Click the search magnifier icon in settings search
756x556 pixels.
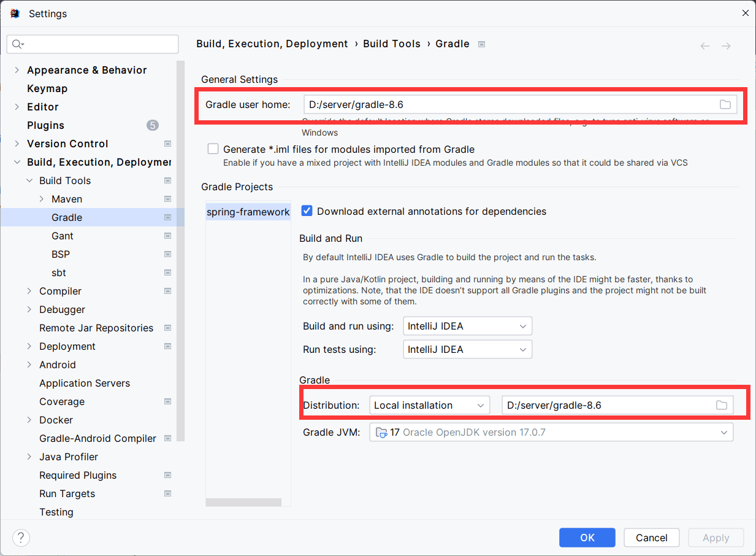pos(17,44)
